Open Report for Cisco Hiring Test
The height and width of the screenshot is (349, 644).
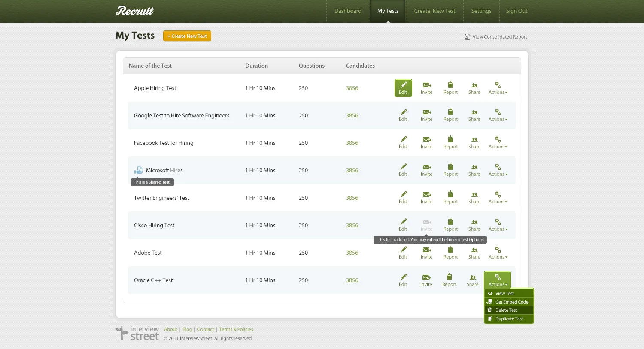[450, 225]
